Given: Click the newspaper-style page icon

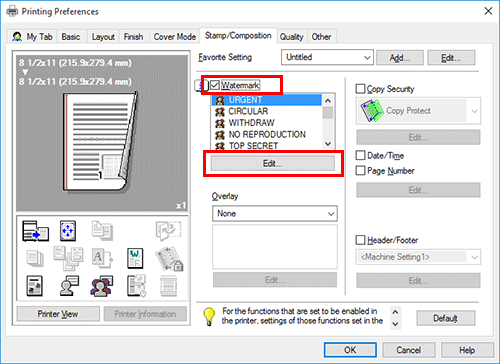Looking at the screenshot, I should click(x=35, y=286).
